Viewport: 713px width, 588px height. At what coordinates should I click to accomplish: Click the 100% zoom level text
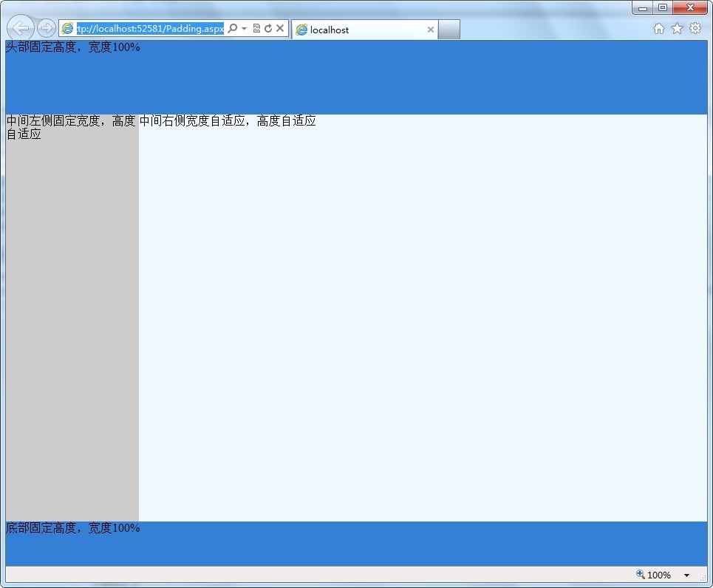(659, 575)
